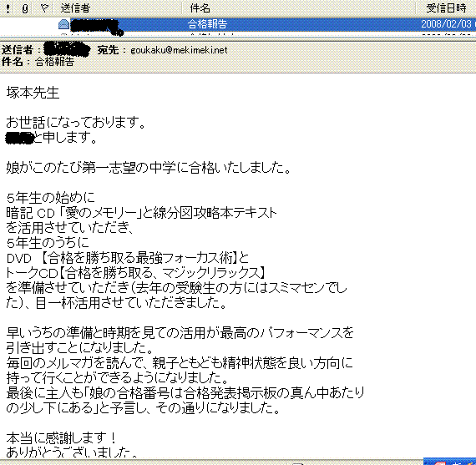Click the envelope icon of the selected email

point(63,24)
